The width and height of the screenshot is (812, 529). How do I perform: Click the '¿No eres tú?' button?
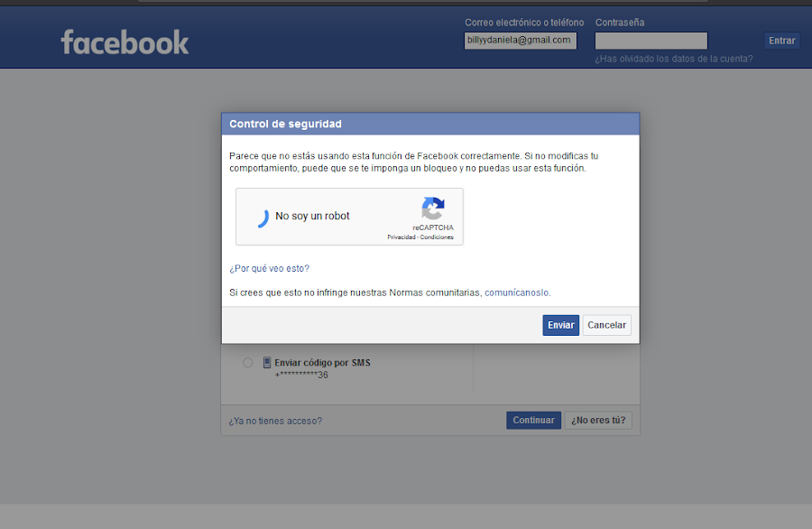coord(598,420)
